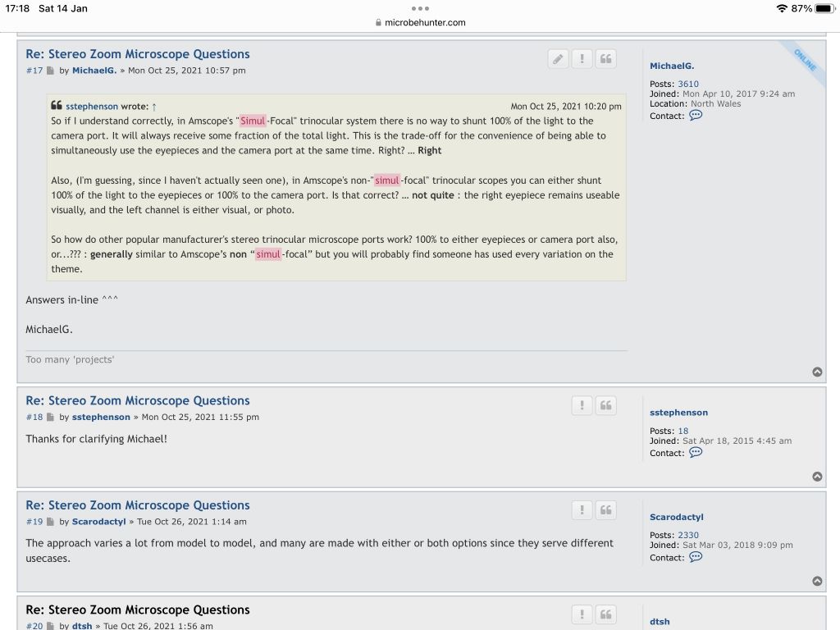Click the post icon beside #18
Viewport: 840px width, 630px height.
pos(50,417)
